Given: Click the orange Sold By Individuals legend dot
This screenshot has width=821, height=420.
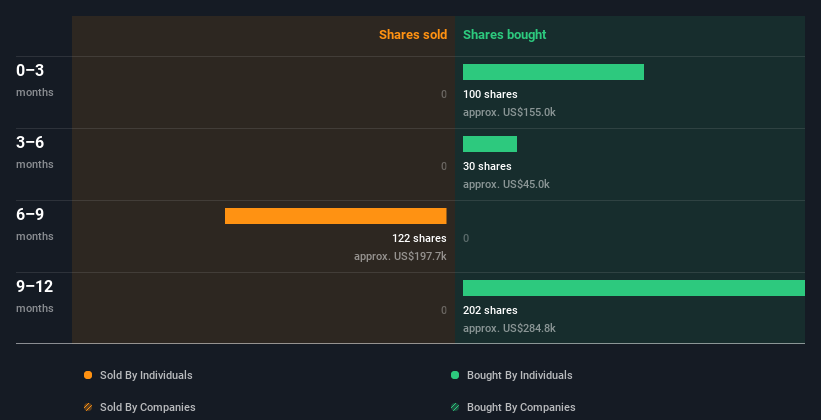Looking at the screenshot, I should point(88,375).
